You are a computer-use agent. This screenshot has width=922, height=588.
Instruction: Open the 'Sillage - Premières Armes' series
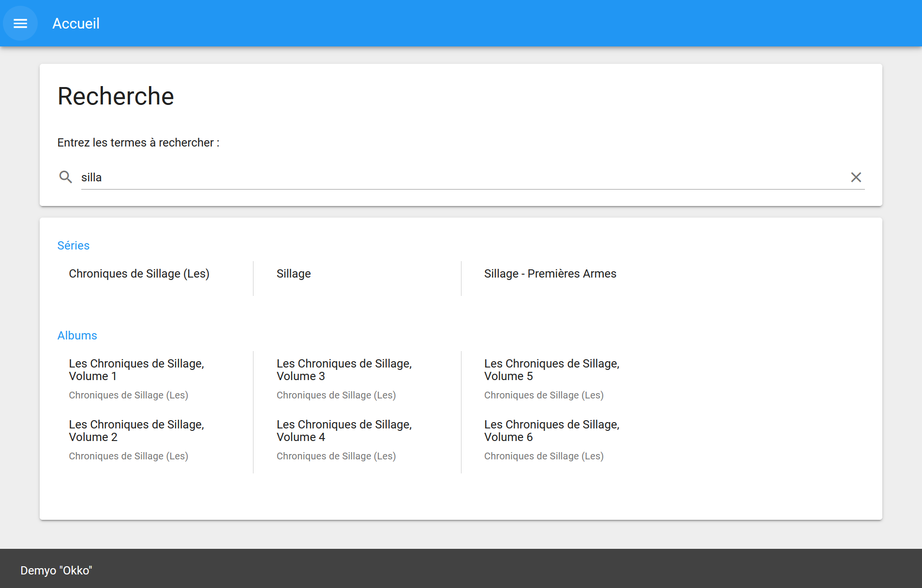point(550,274)
